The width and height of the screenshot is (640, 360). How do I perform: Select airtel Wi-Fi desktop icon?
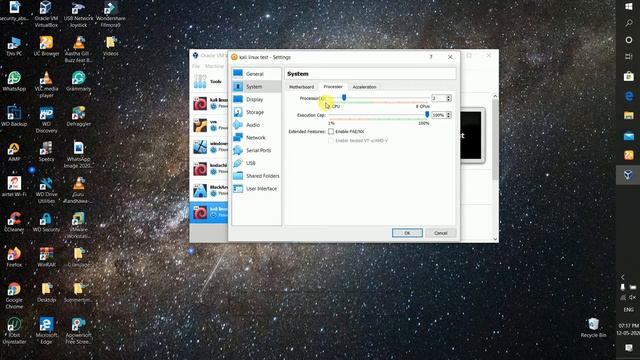(x=14, y=187)
